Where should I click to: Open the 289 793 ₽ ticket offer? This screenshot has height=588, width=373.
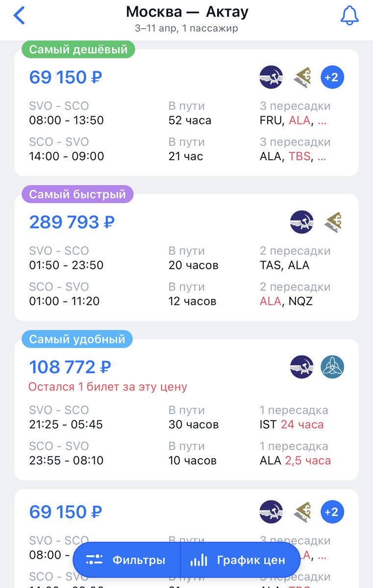click(186, 257)
